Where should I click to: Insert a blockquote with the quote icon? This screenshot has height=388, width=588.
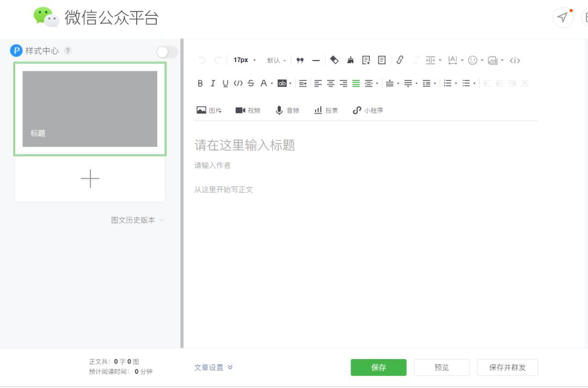pyautogui.click(x=300, y=60)
